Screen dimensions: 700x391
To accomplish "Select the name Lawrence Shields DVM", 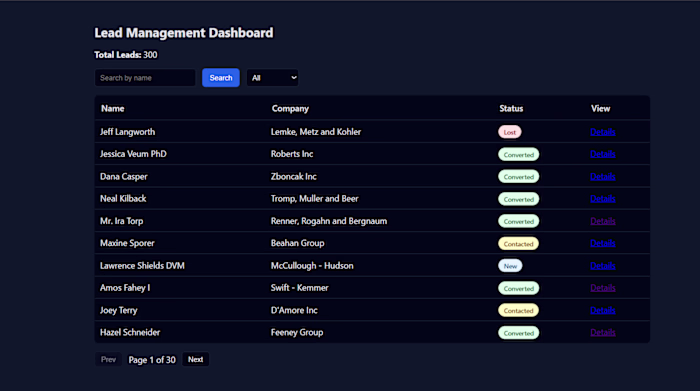I will point(142,266).
